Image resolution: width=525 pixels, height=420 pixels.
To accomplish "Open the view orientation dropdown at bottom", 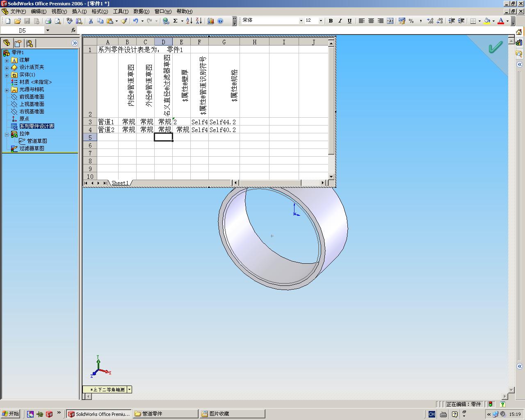I will click(x=129, y=390).
